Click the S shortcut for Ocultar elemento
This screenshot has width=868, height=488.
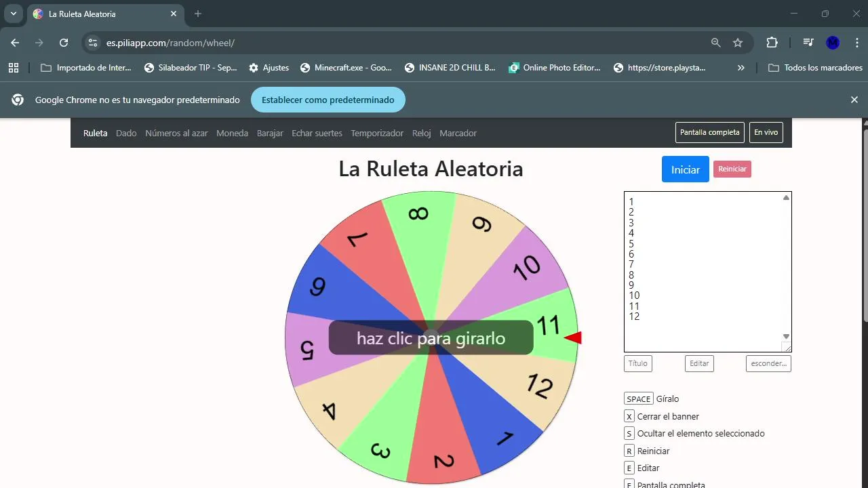coord(629,434)
